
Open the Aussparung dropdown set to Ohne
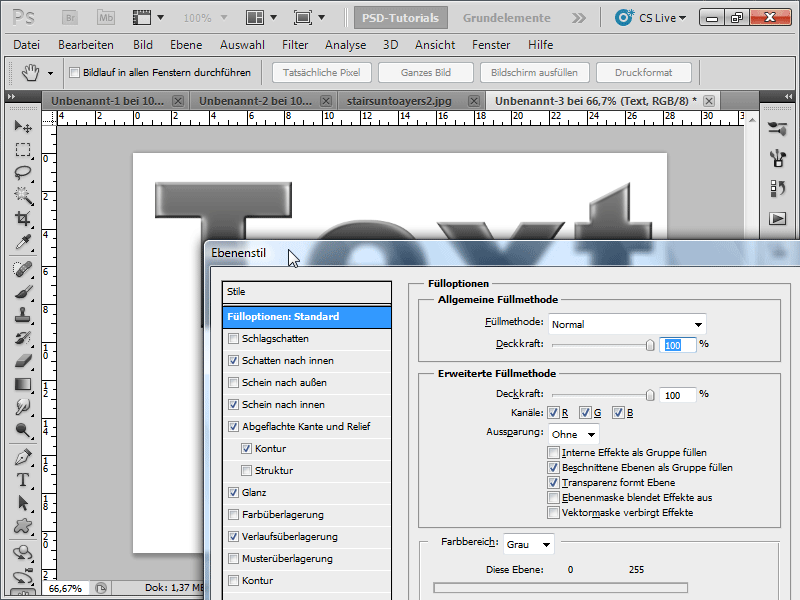[573, 434]
